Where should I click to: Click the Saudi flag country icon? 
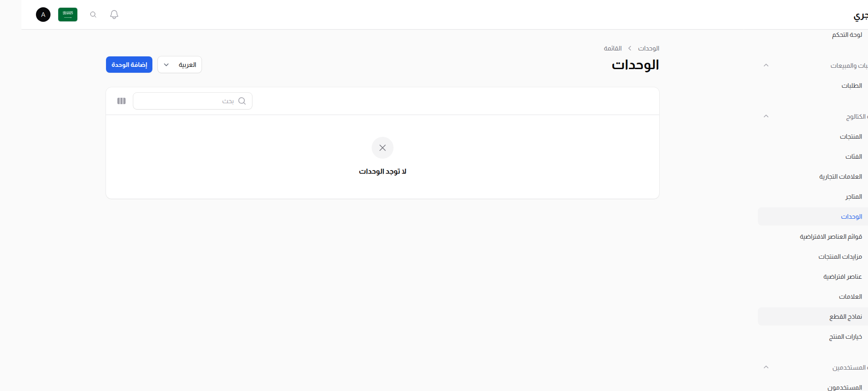coord(67,15)
